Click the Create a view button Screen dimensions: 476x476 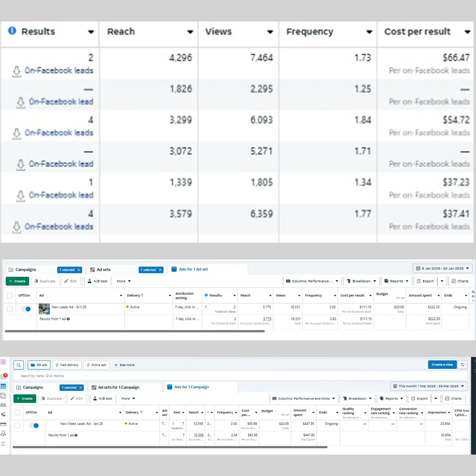(x=442, y=365)
